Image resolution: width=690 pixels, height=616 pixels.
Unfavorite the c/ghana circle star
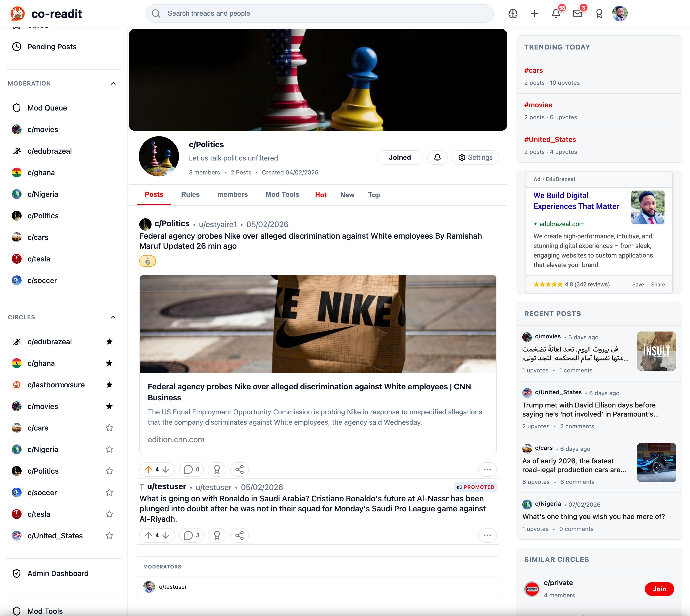pos(109,363)
